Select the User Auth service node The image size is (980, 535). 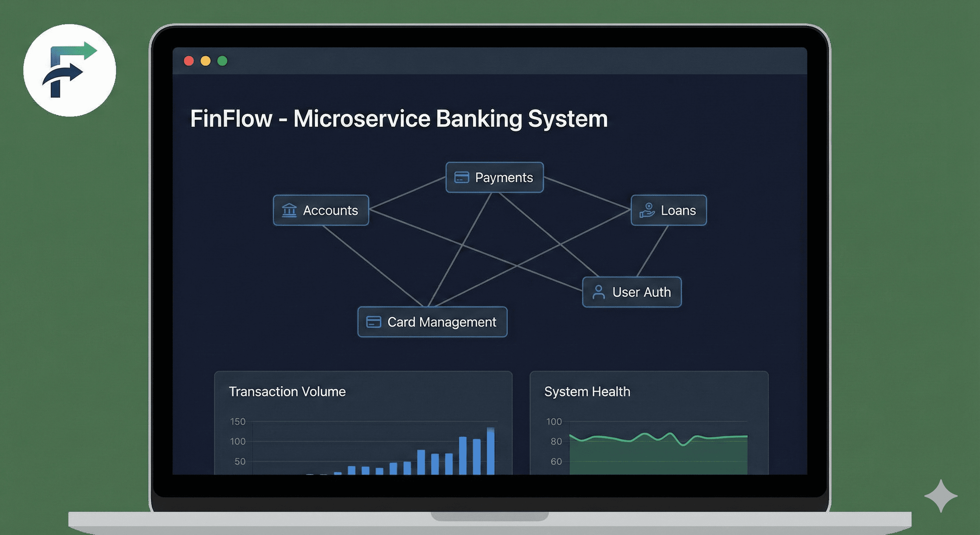pos(632,293)
